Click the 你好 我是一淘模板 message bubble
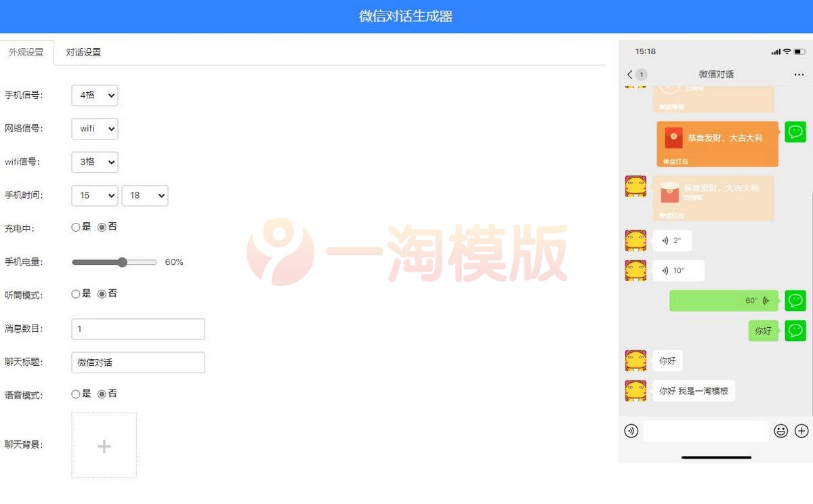Screen dimensions: 813x504 coord(694,391)
